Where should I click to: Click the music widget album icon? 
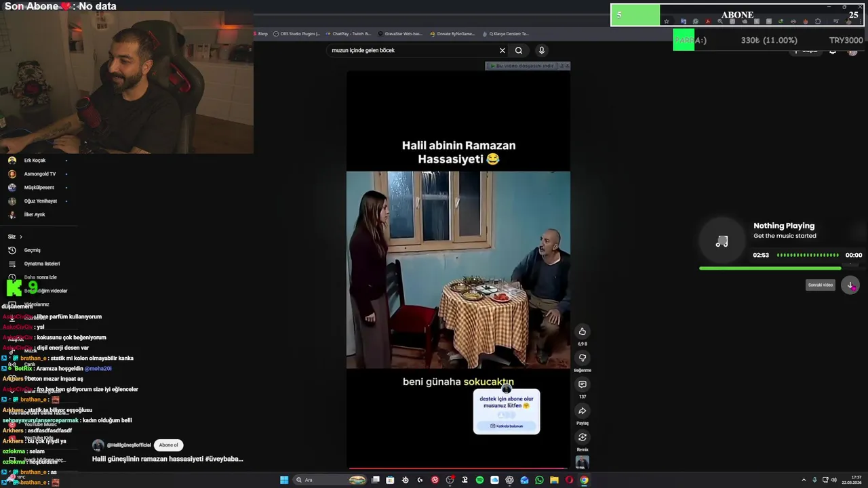pos(722,241)
